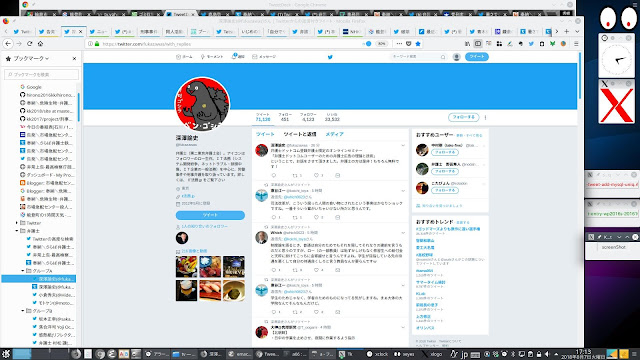The height and width of the screenshot is (360, 640).
Task: Click the Twitter bird logo in header
Action: pyautogui.click(x=330, y=57)
